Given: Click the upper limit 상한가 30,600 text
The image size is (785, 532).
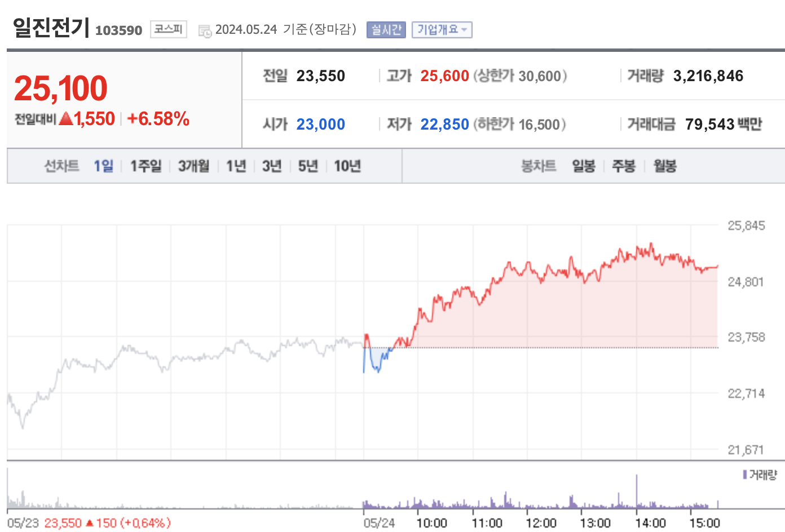Looking at the screenshot, I should point(520,76).
